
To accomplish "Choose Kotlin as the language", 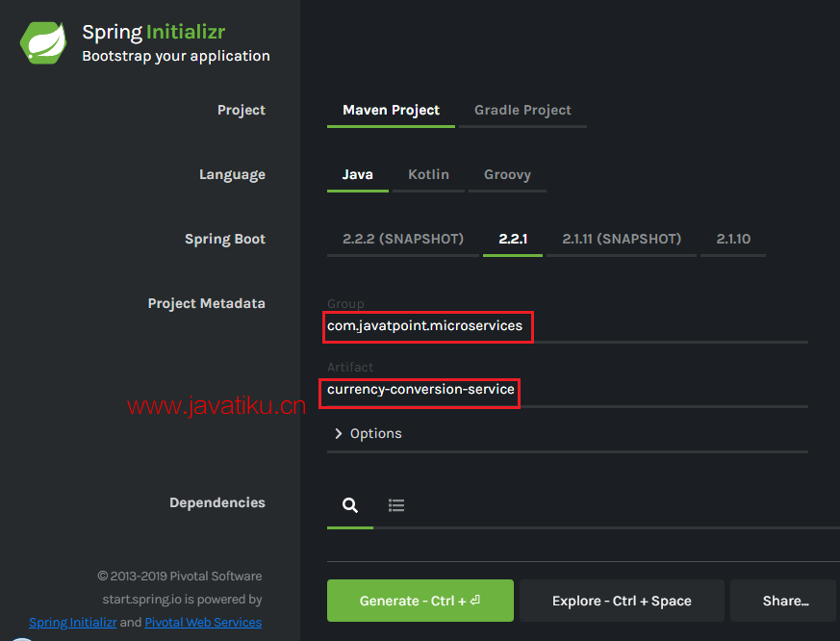I will [x=428, y=175].
